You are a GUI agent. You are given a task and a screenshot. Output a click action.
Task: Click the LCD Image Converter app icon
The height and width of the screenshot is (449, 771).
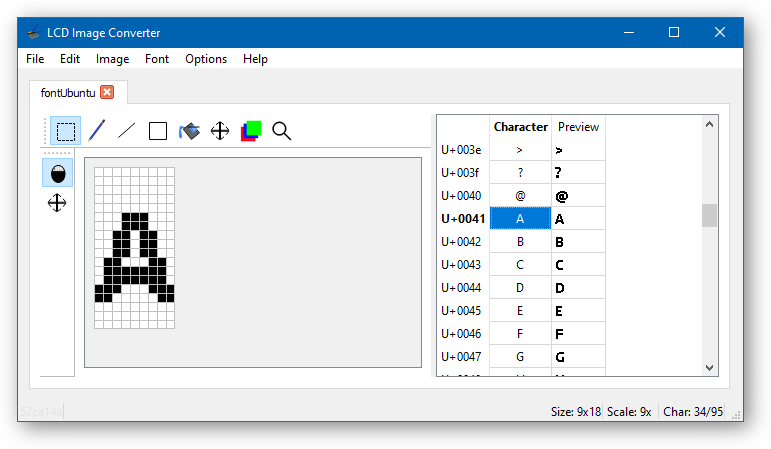(x=33, y=32)
